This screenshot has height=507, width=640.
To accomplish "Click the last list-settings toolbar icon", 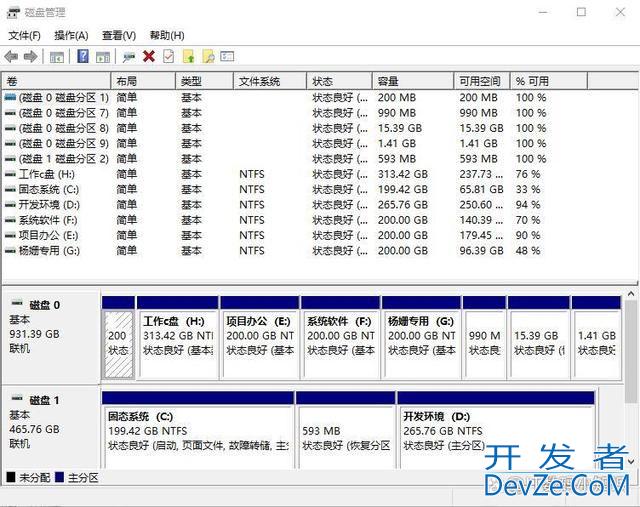I will [x=227, y=56].
